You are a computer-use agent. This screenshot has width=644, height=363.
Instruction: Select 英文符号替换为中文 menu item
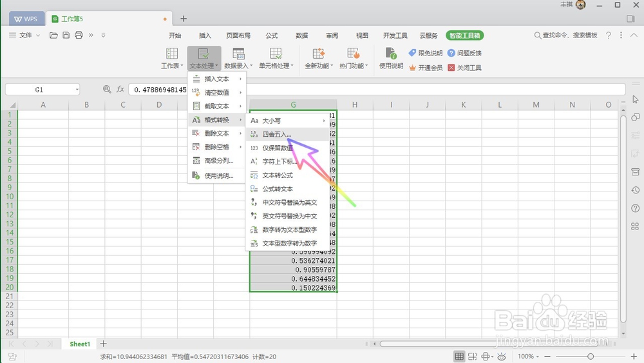[x=287, y=216]
